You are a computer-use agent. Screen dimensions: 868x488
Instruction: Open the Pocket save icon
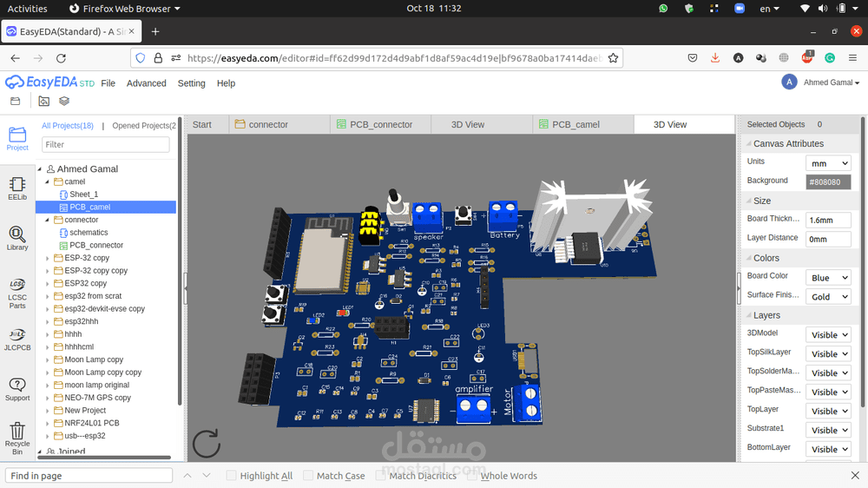(693, 58)
